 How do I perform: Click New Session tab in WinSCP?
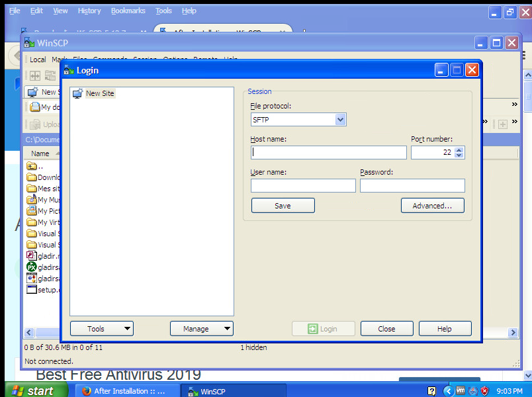42,92
